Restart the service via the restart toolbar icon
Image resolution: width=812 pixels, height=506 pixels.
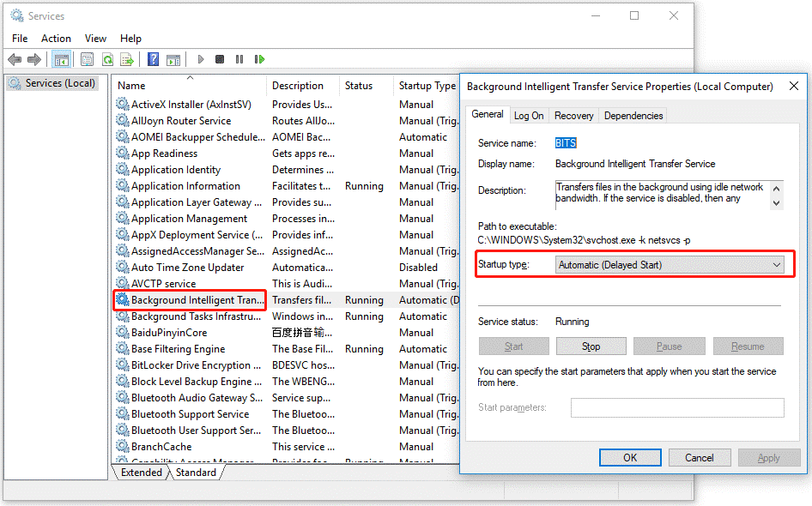click(260, 58)
